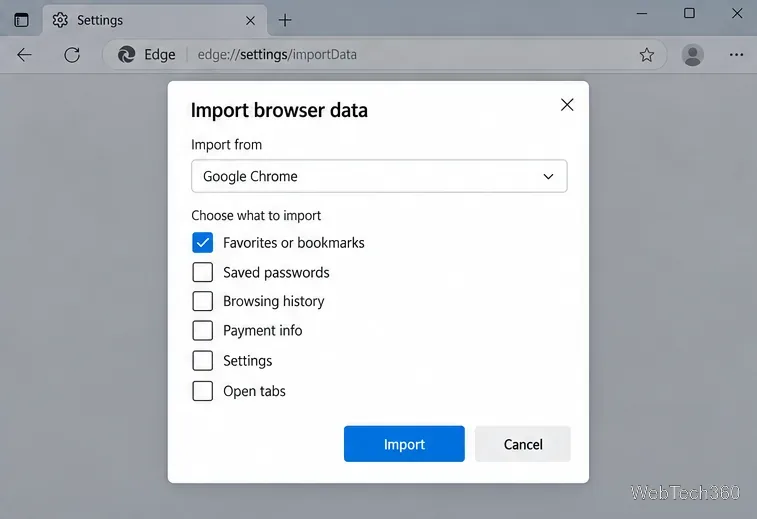
Task: Enable Payment info import
Action: pos(202,331)
